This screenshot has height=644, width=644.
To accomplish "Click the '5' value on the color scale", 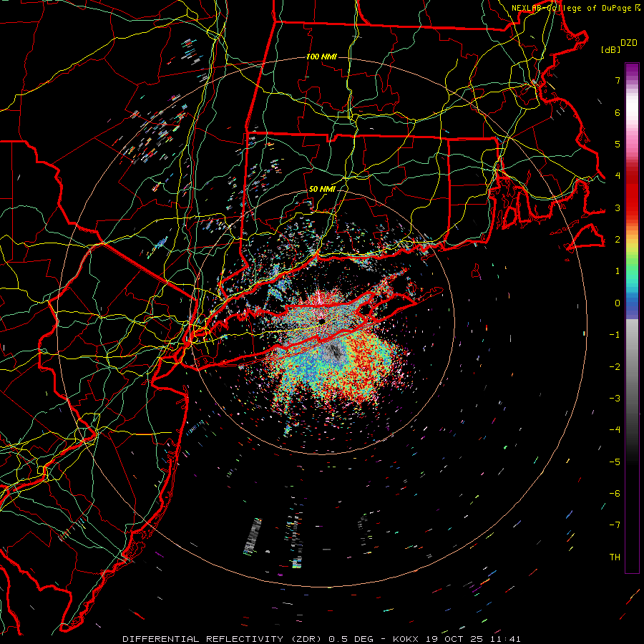I will (x=618, y=144).
